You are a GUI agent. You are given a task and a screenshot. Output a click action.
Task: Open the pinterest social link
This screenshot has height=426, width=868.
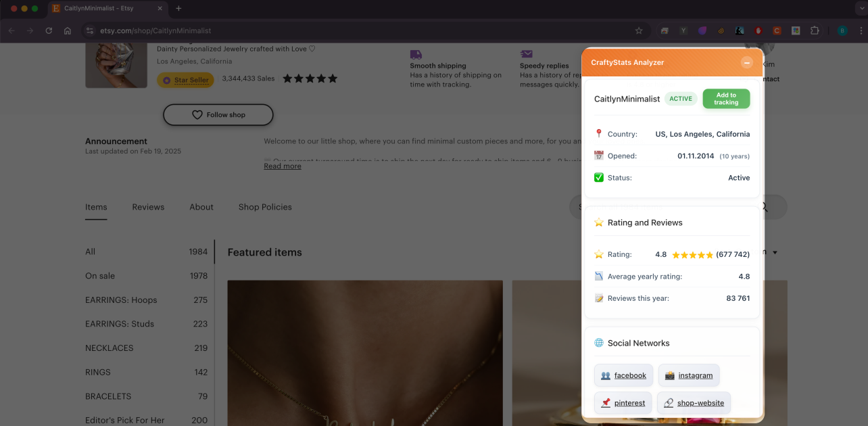click(x=623, y=403)
